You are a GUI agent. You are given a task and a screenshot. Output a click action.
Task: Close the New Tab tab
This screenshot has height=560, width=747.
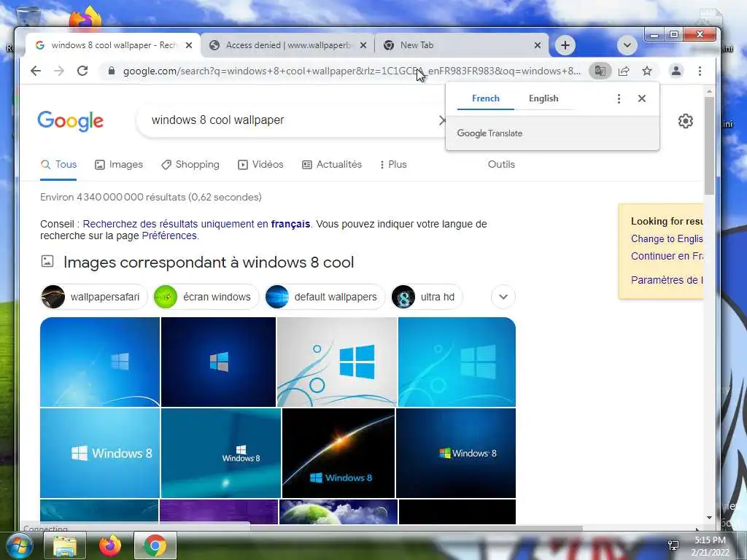538,45
